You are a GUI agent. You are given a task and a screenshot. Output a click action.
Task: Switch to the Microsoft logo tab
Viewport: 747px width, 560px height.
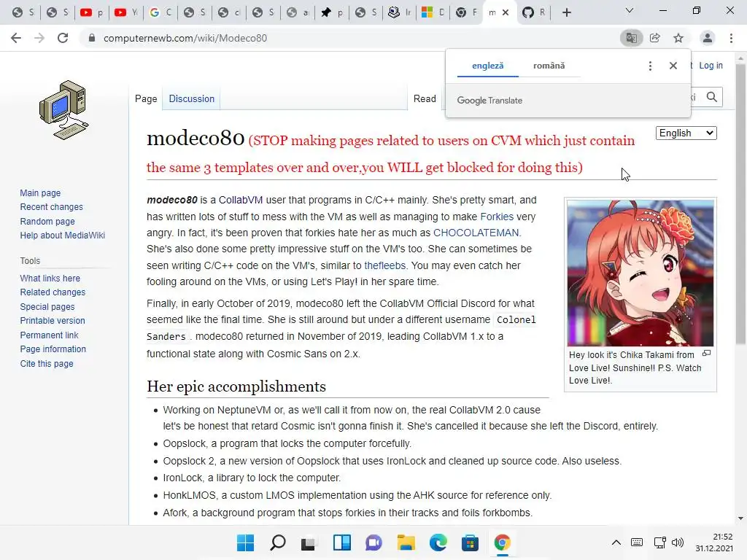point(433,12)
